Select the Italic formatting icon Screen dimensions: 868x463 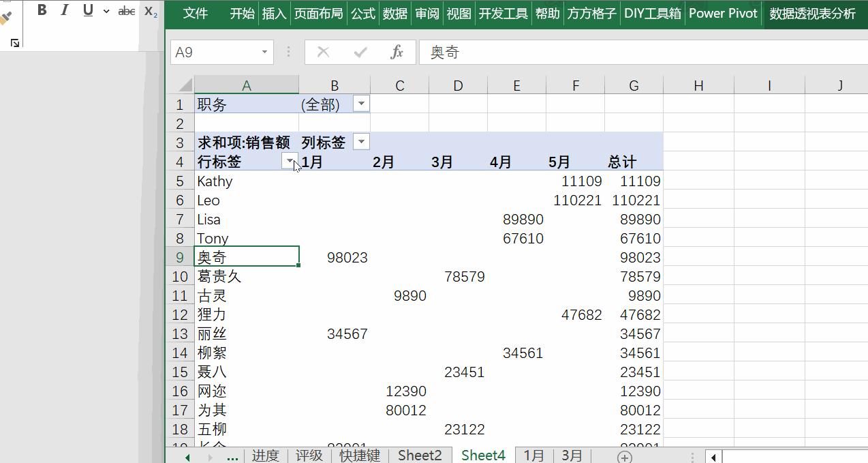pyautogui.click(x=64, y=11)
